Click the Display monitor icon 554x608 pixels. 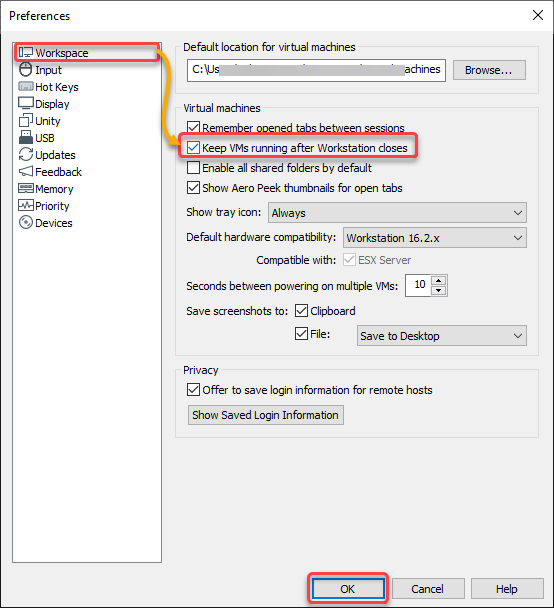point(26,104)
